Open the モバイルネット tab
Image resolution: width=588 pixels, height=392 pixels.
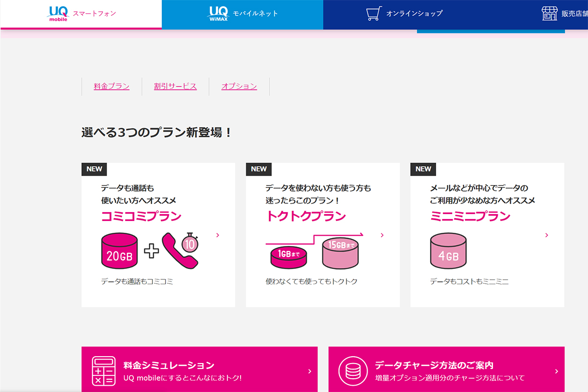click(x=243, y=14)
